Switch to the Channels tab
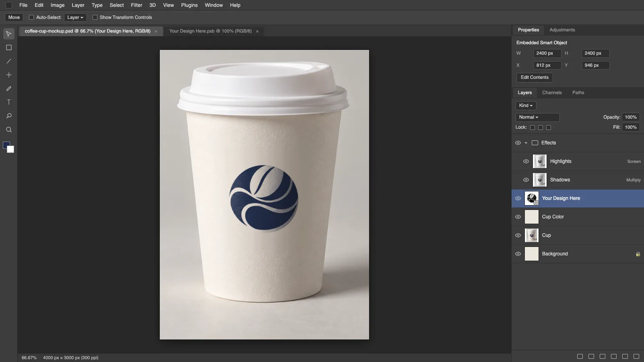 (552, 93)
